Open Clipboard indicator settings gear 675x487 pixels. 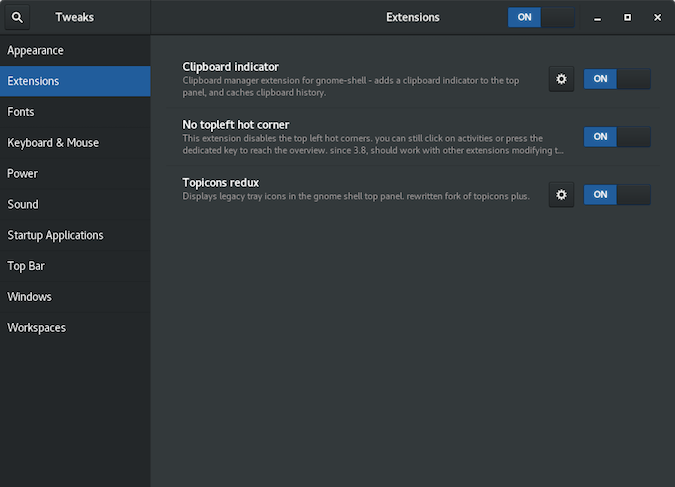point(561,79)
